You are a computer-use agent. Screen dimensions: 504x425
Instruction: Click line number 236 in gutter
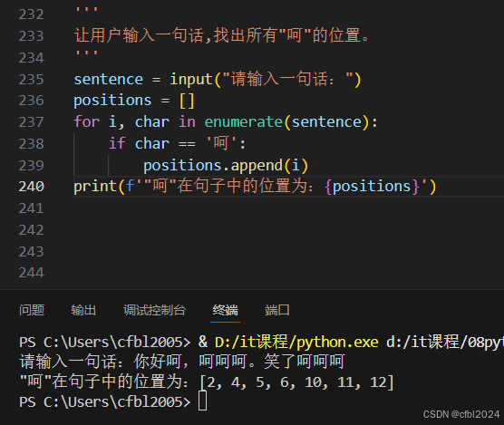click(x=31, y=101)
